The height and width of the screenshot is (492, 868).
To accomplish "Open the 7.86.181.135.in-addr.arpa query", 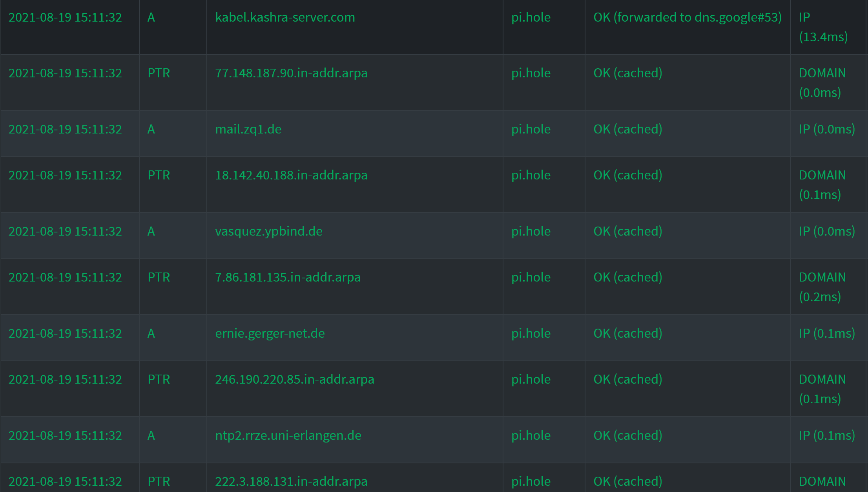I will tap(288, 277).
